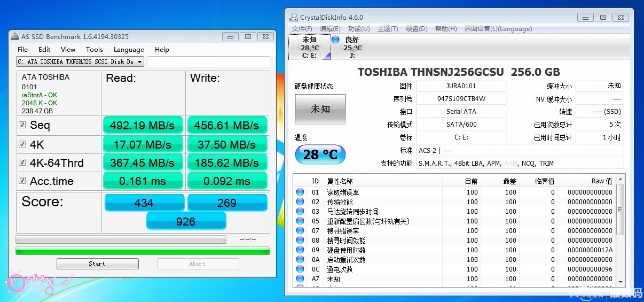Select the C: E: disk tab showing 28 °C
The height and width of the screenshot is (302, 644).
(x=310, y=47)
